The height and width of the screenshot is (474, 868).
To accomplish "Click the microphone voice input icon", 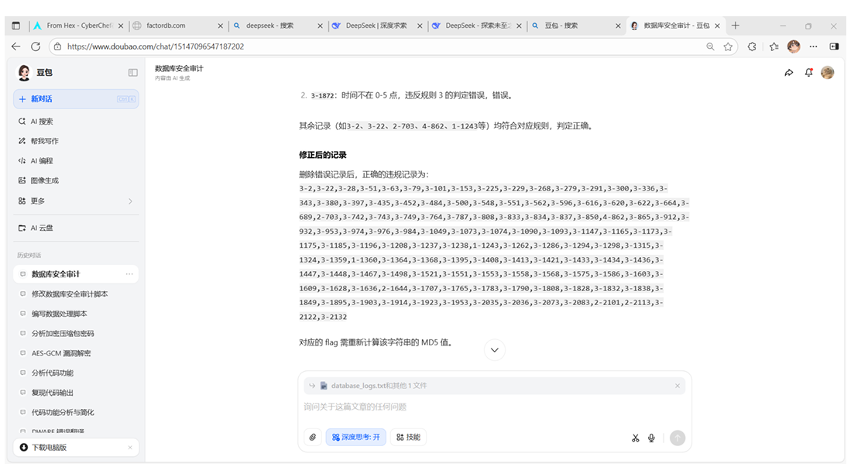I will pyautogui.click(x=651, y=438).
